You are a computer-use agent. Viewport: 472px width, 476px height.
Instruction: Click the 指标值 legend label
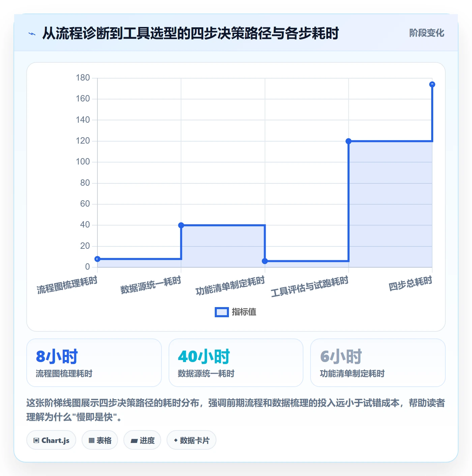pos(244,312)
